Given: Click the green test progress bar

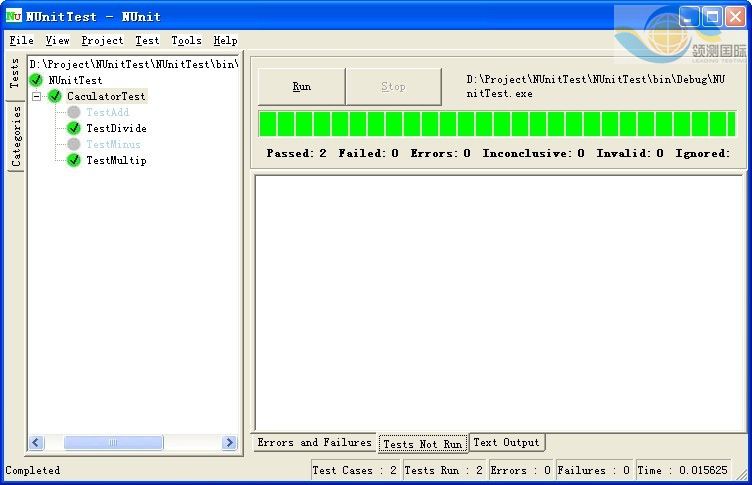Looking at the screenshot, I should tap(497, 124).
